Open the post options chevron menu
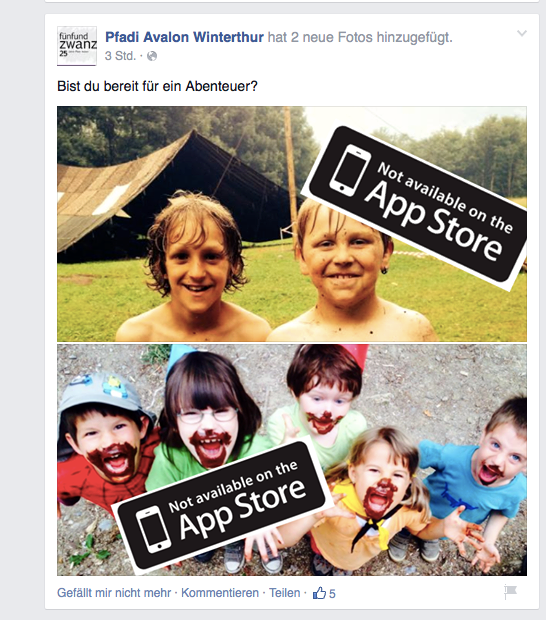 [x=522, y=34]
